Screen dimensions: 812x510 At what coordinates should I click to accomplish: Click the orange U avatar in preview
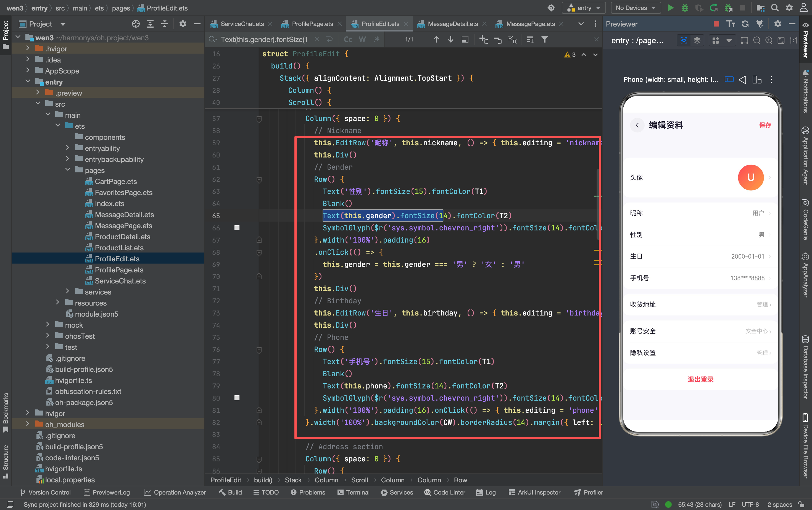point(751,177)
